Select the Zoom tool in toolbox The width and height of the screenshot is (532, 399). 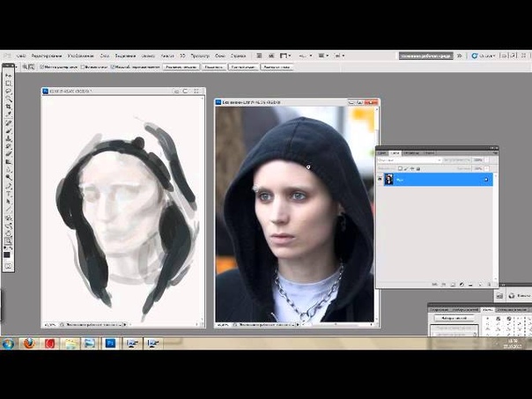[x=8, y=241]
